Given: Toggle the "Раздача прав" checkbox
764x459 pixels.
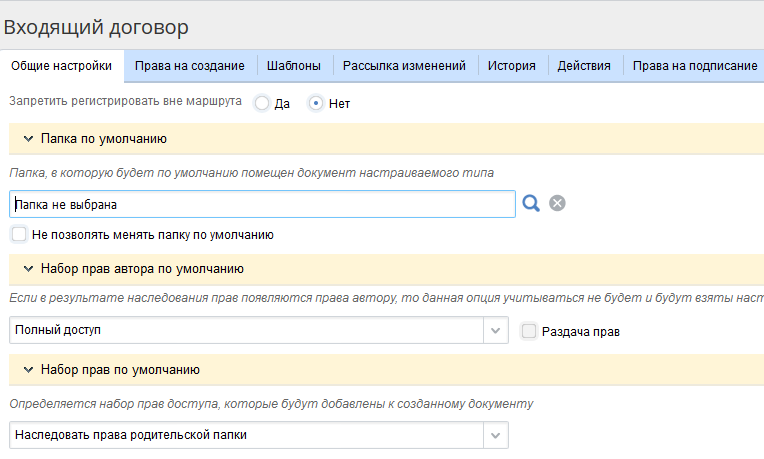Looking at the screenshot, I should tap(529, 331).
